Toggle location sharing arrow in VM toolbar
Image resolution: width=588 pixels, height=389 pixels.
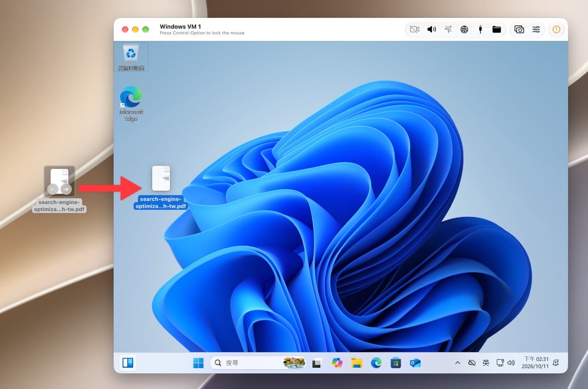(448, 29)
